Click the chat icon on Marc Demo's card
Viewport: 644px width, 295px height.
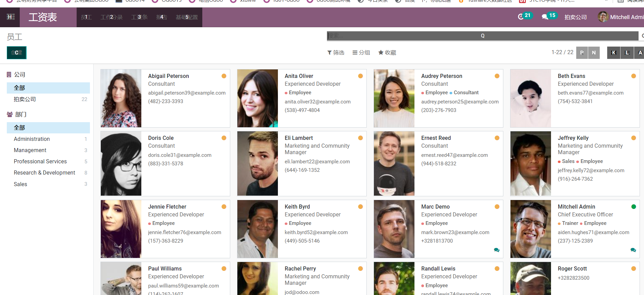(x=497, y=250)
